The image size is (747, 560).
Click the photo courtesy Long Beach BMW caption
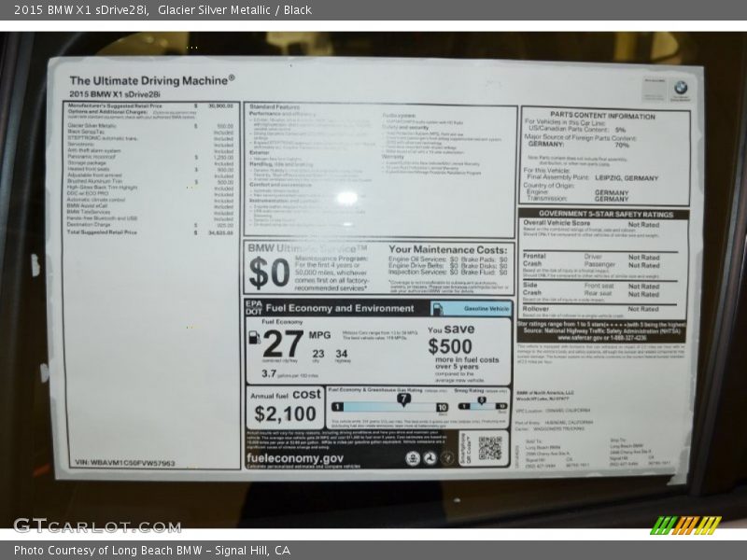pyautogui.click(x=152, y=551)
